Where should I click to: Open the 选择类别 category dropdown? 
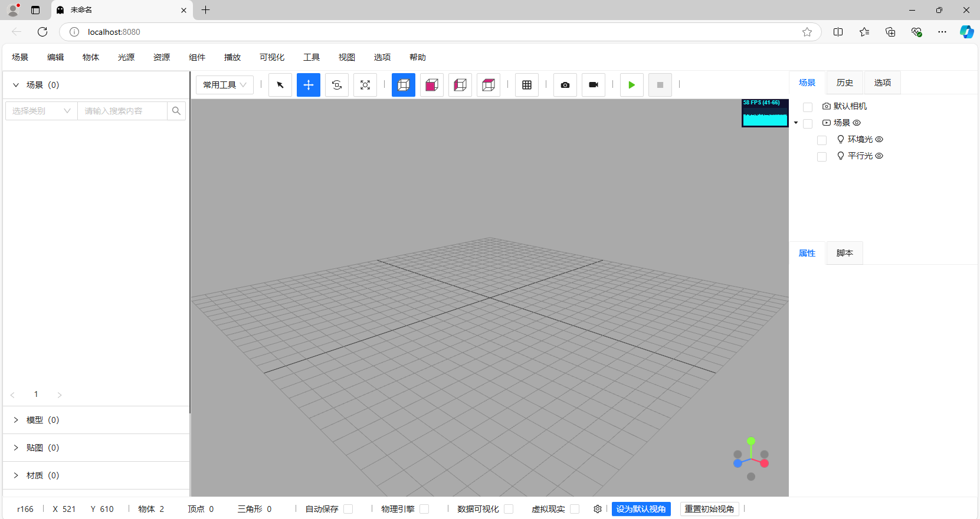coord(41,111)
